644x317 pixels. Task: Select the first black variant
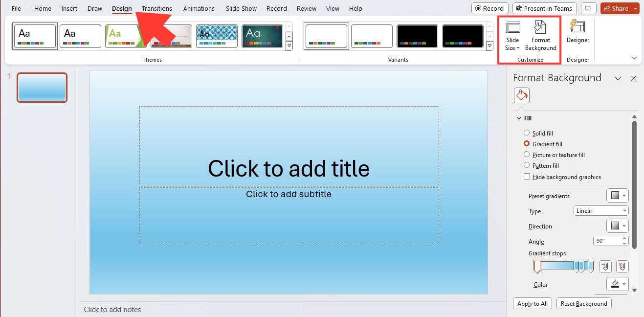(417, 36)
